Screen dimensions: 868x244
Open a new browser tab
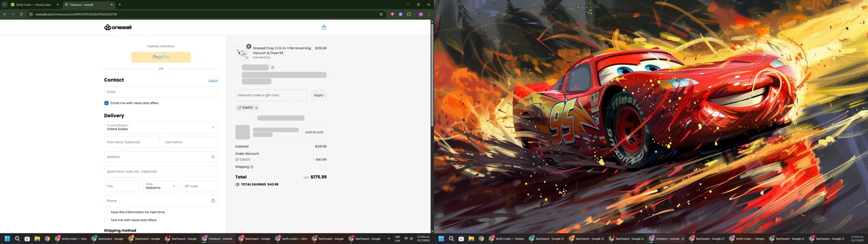(x=120, y=5)
